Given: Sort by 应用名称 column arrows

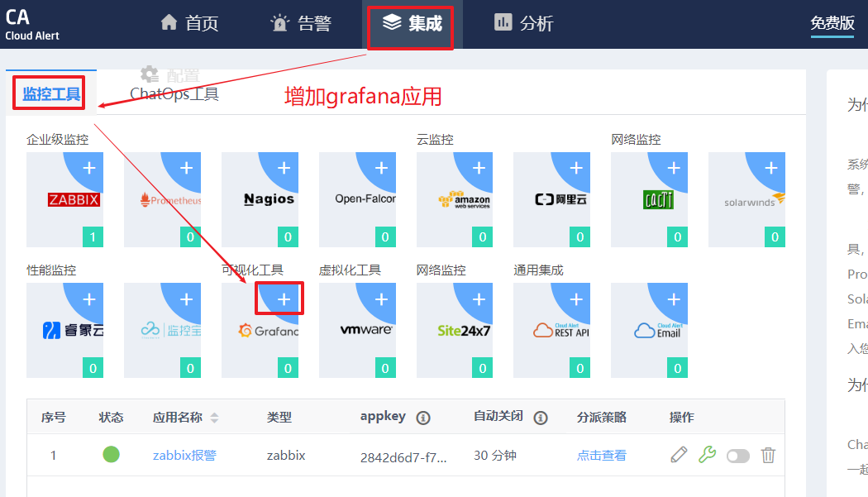Looking at the screenshot, I should (x=214, y=418).
